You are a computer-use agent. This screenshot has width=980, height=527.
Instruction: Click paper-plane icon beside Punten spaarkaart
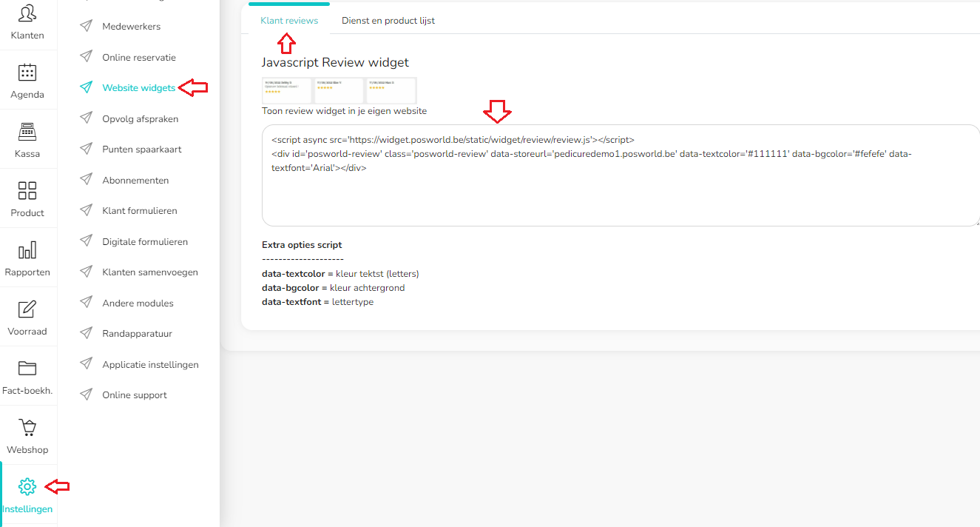[87, 149]
